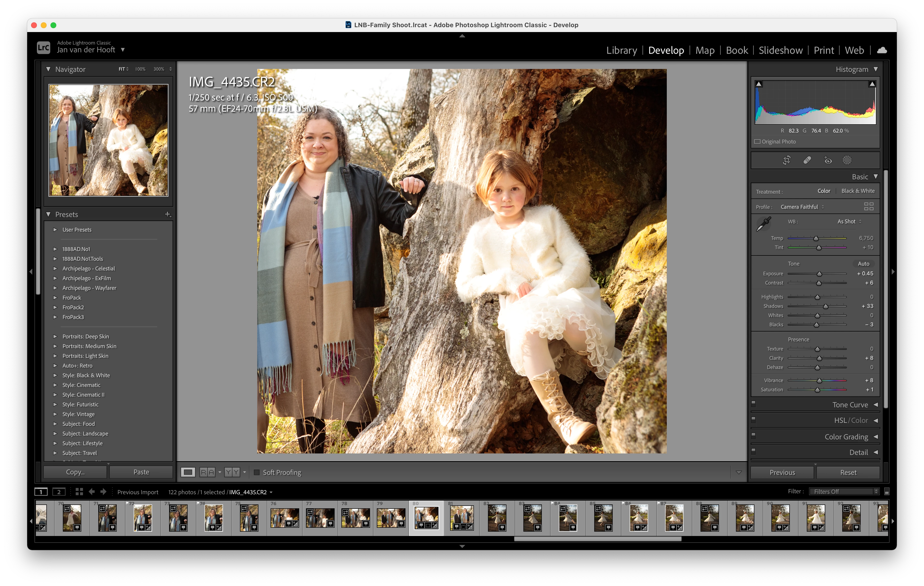Select the Crop Overlay tool
The image size is (924, 586).
click(x=787, y=160)
